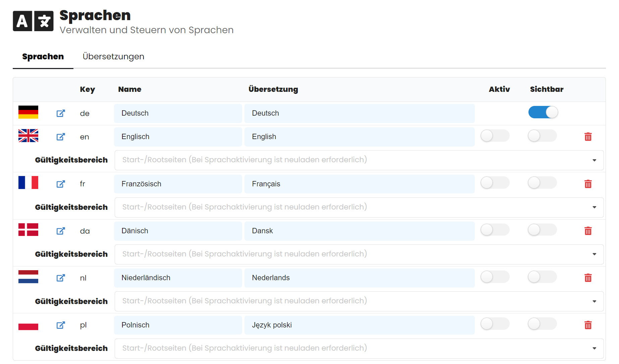
Task: Disable the Sichtbar toggle for Deutsch
Action: pos(543,112)
